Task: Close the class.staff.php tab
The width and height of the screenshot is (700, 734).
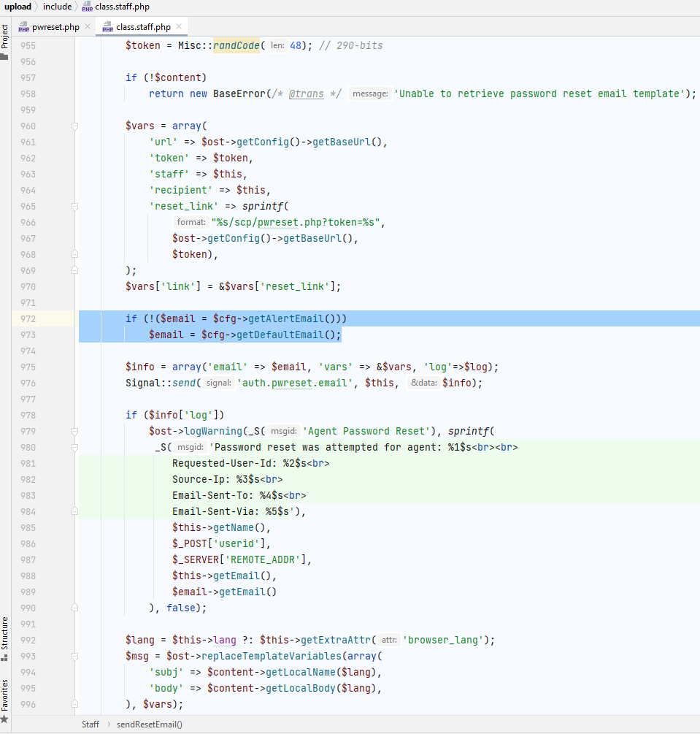Action: (179, 27)
